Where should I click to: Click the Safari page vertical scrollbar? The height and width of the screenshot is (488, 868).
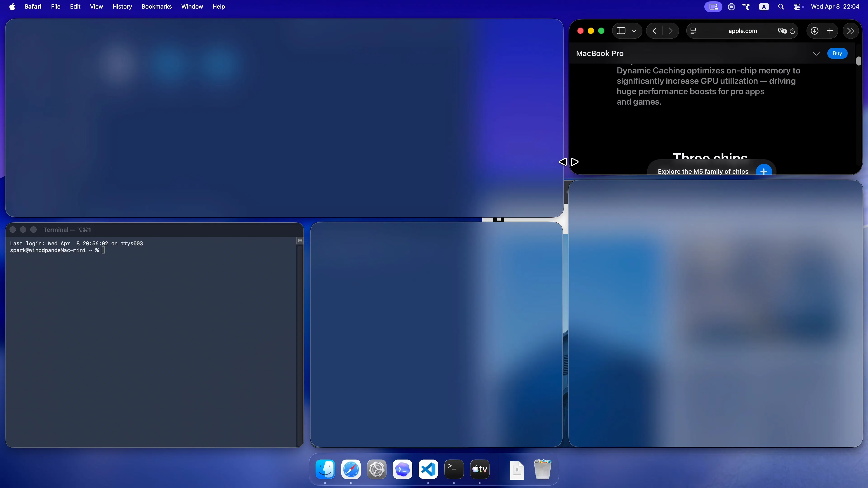click(858, 61)
